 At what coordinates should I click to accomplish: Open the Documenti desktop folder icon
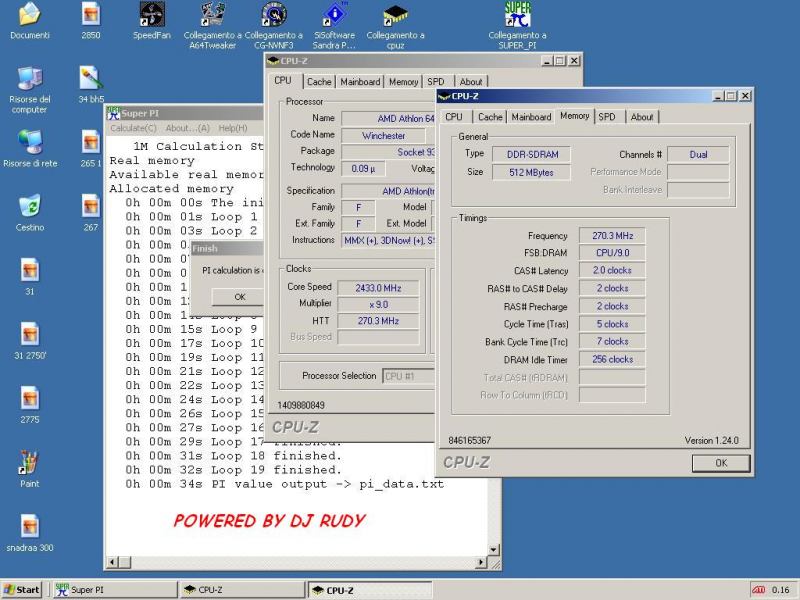point(30,14)
